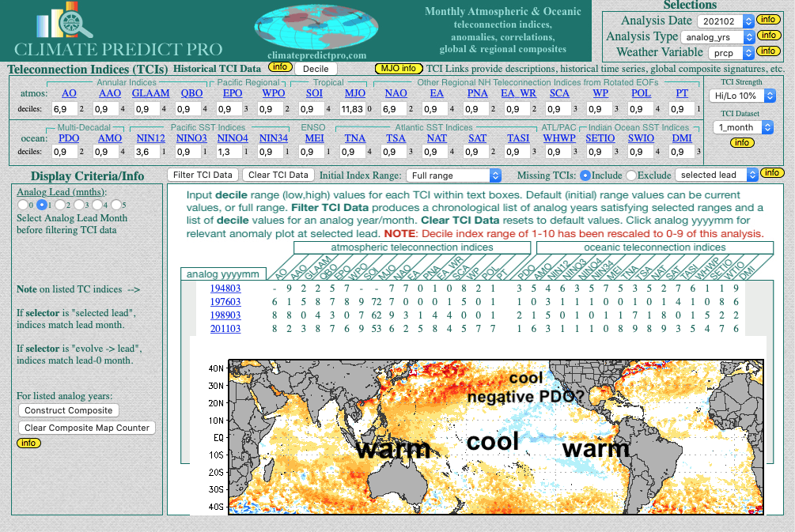Image resolution: width=795 pixels, height=532 pixels.
Task: Click info badge under Clear Composite Map Counter
Action: tap(28, 443)
